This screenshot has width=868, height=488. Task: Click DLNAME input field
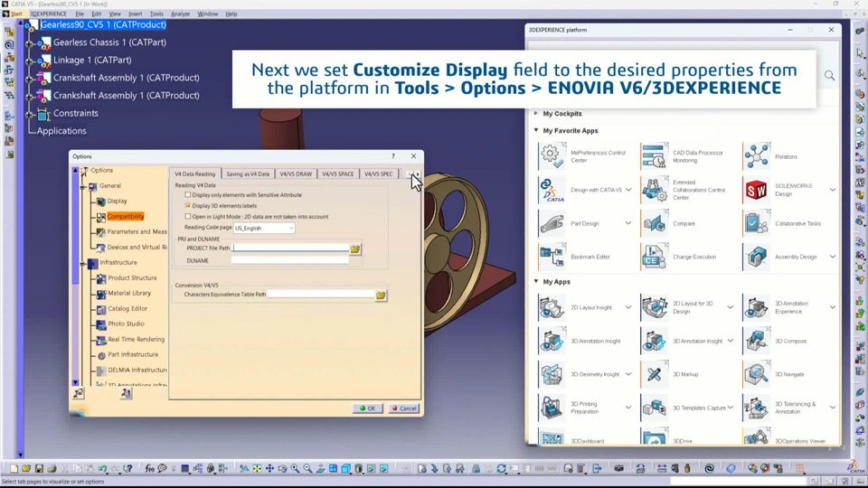[290, 260]
